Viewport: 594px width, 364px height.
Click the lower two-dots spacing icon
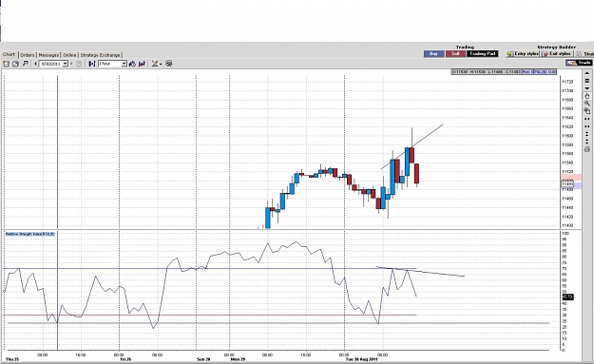pos(587,126)
